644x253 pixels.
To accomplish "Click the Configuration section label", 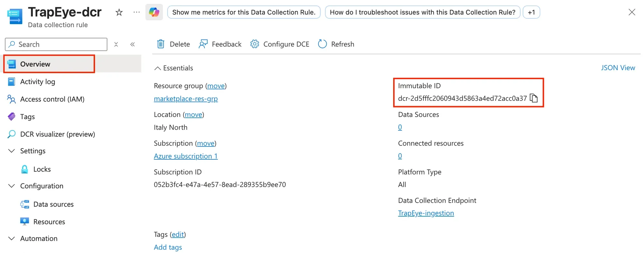I will coord(42,186).
